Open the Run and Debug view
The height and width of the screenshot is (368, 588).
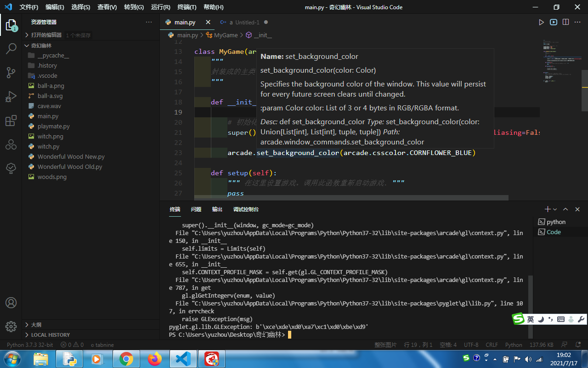tap(11, 97)
